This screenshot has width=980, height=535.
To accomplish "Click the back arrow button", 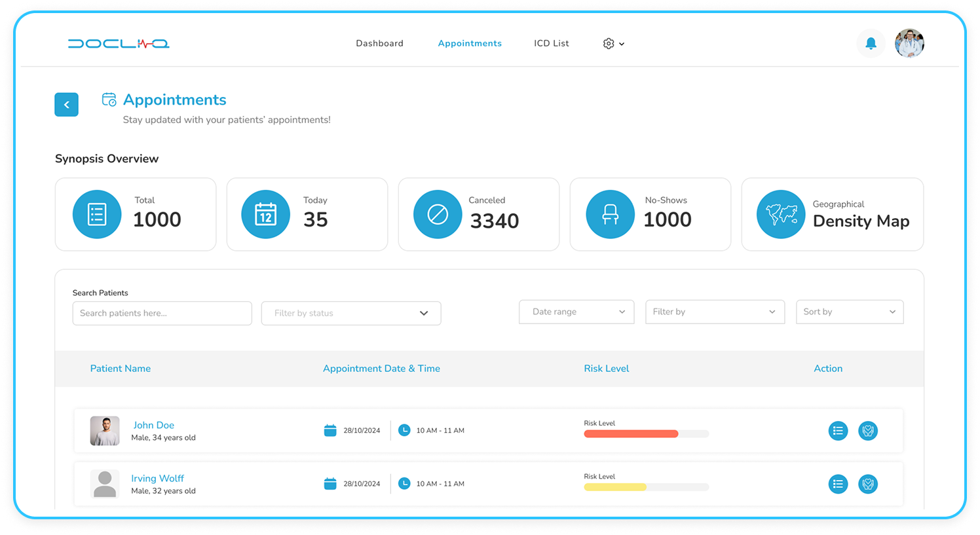I will (66, 104).
